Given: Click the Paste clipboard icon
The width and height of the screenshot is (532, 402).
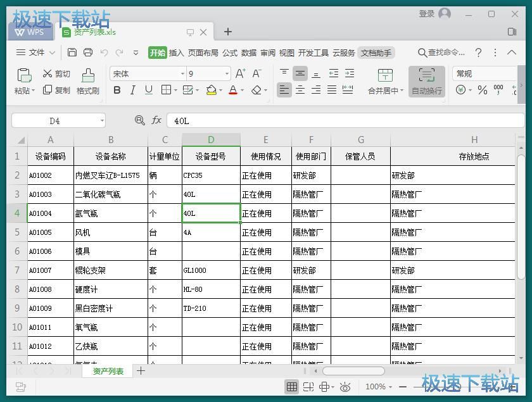Looking at the screenshot, I should coord(24,75).
